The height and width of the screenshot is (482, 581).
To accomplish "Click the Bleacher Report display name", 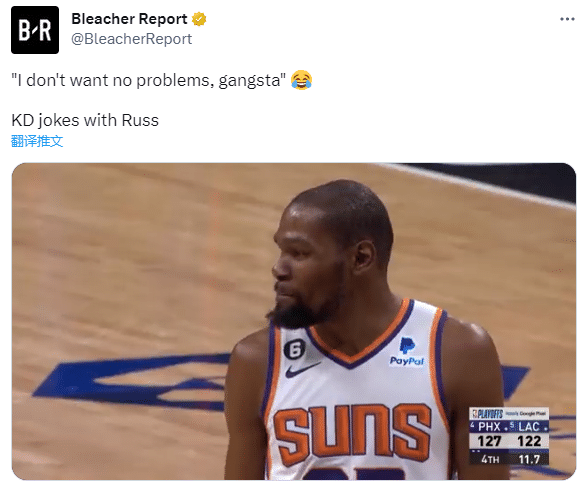I will [129, 19].
